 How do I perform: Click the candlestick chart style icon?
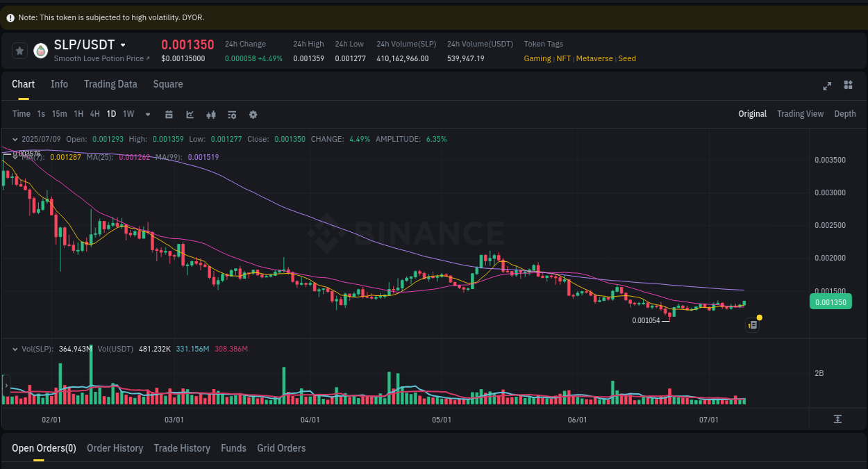211,114
